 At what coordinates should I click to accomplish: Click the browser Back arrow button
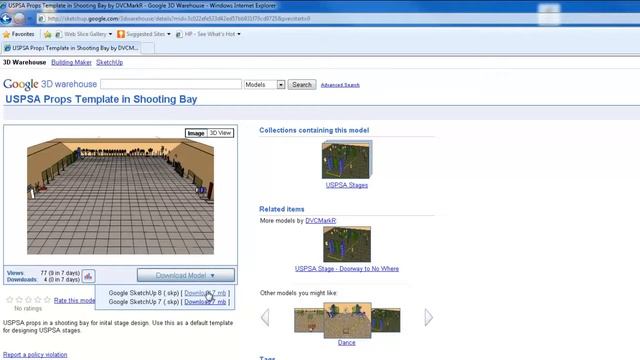tap(6, 19)
